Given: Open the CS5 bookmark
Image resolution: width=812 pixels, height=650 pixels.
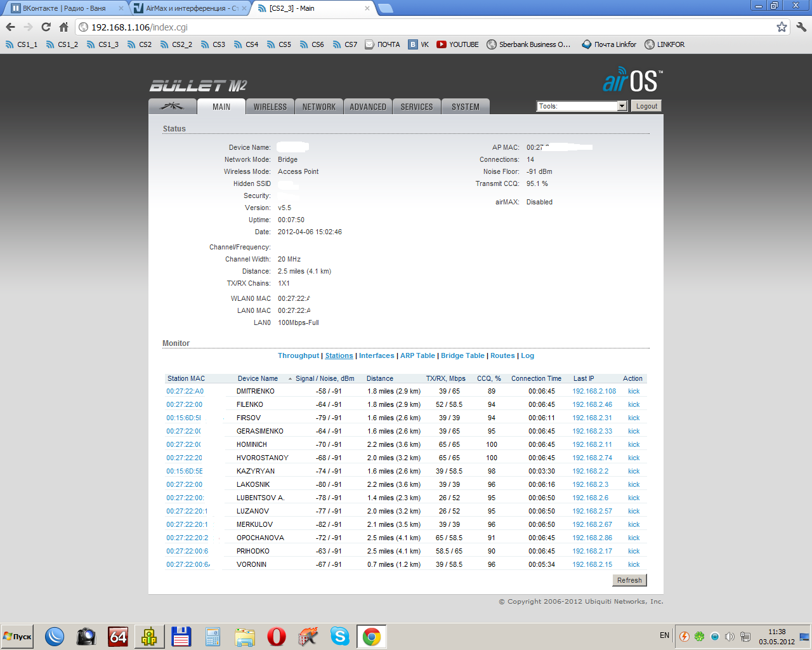Looking at the screenshot, I should [x=279, y=44].
